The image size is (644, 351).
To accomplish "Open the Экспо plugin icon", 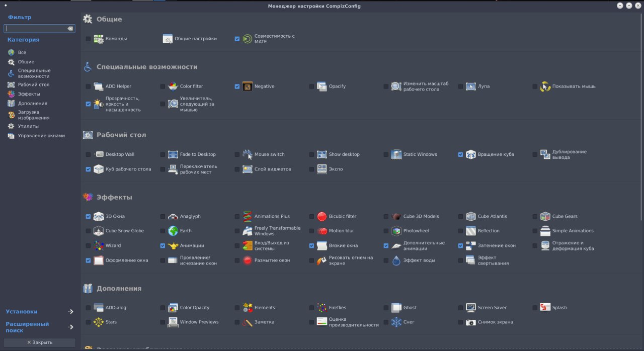I will tap(321, 169).
